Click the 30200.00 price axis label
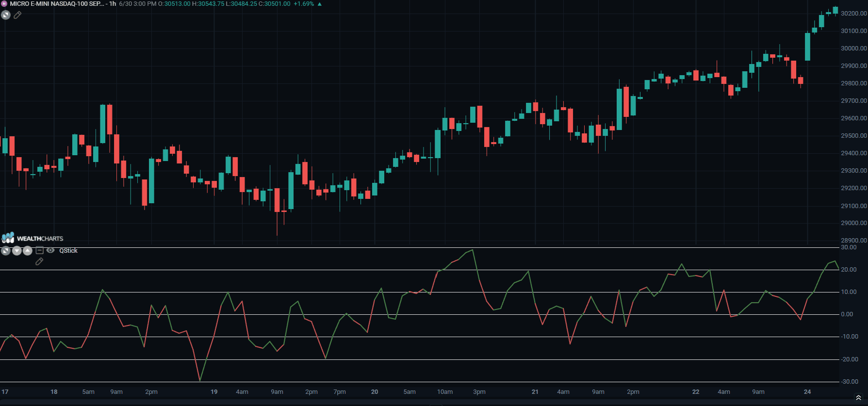The height and width of the screenshot is (406, 868). click(853, 14)
